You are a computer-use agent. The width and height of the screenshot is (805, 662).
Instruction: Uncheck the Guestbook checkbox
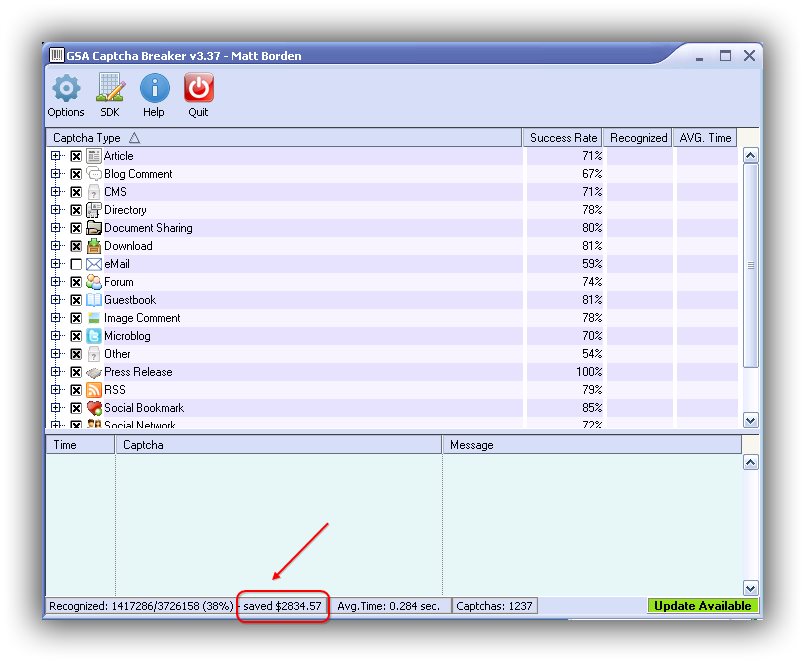click(x=76, y=300)
